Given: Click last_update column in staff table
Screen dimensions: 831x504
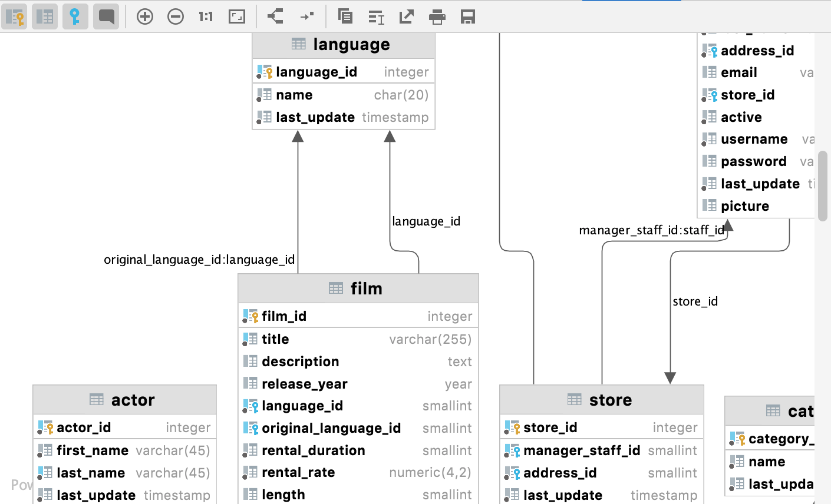Looking at the screenshot, I should click(x=756, y=184).
